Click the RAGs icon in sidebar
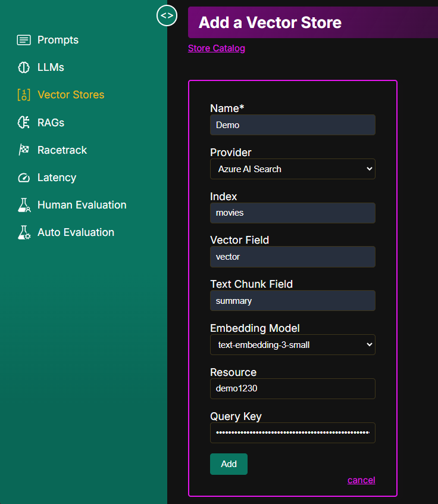Viewport: 438px width, 504px height. [x=24, y=123]
